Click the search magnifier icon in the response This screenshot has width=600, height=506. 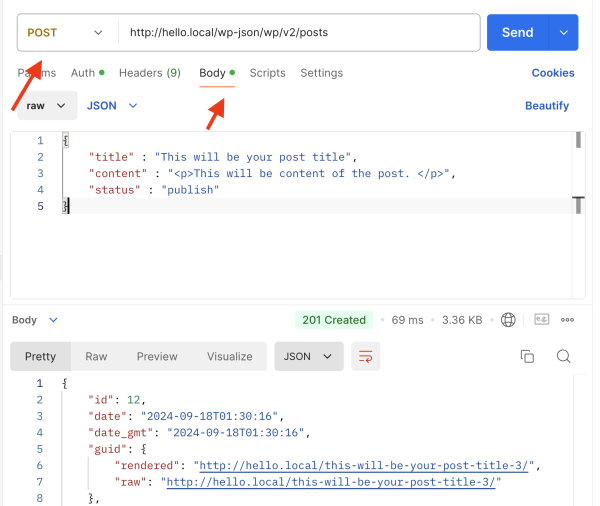tap(563, 357)
